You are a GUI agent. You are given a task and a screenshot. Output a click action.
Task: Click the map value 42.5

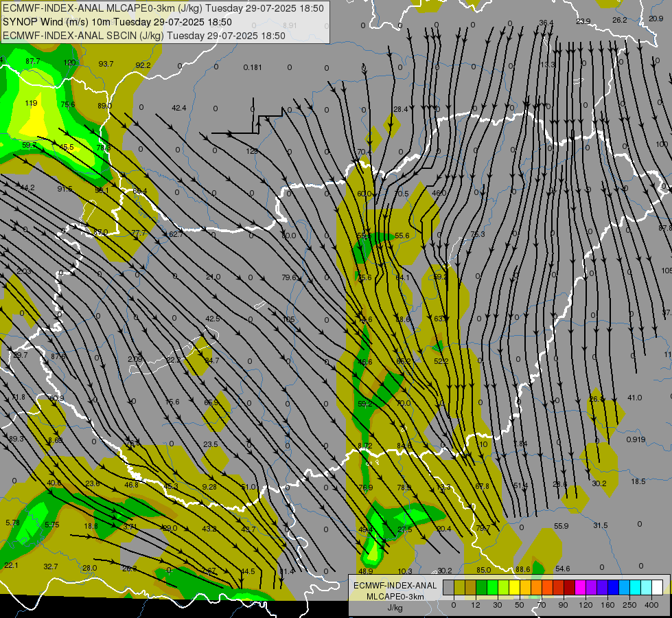pos(213,319)
